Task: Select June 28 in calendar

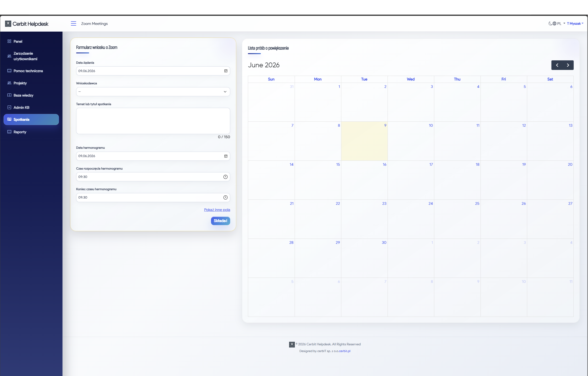Action: (x=271, y=258)
